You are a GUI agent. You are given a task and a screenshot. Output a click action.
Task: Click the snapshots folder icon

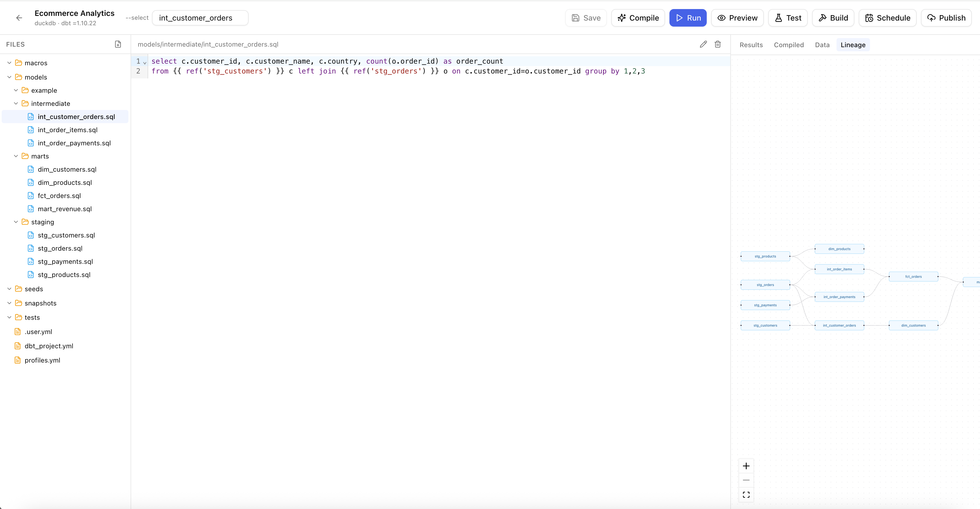[x=18, y=303]
